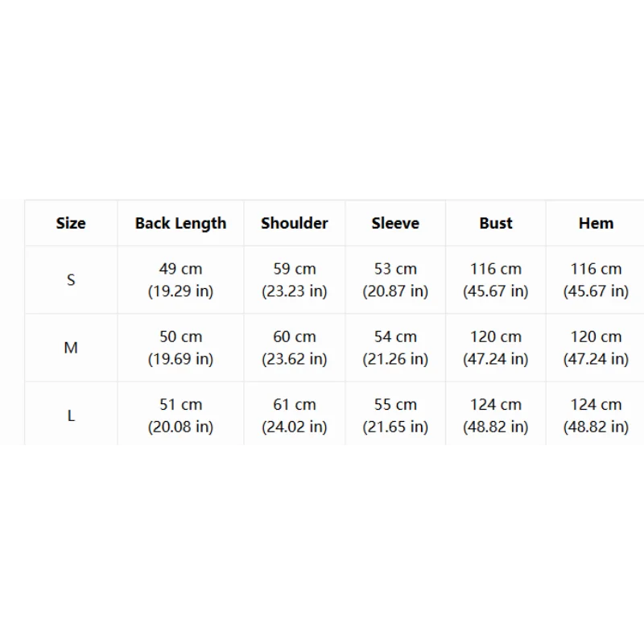Select the Sleeve column header
This screenshot has width=644, height=644.
(x=395, y=224)
